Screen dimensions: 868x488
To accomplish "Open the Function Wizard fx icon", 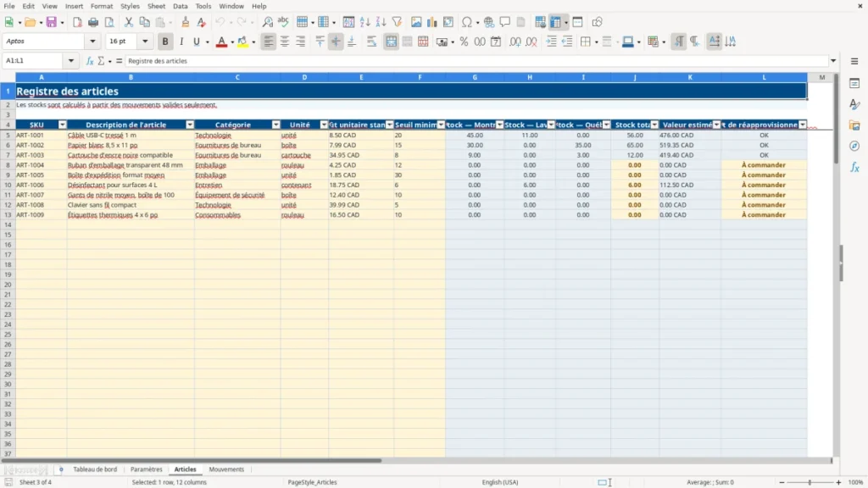I will (x=90, y=61).
